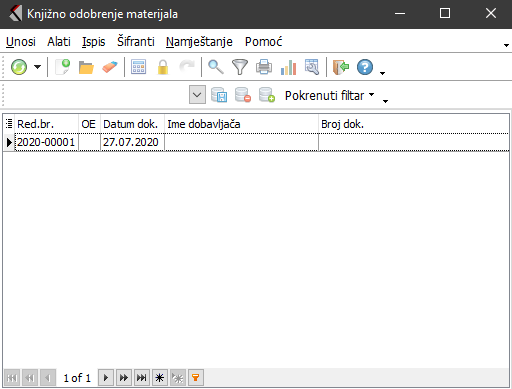Open the Namještanje menu
The height and width of the screenshot is (389, 512).
click(x=199, y=42)
